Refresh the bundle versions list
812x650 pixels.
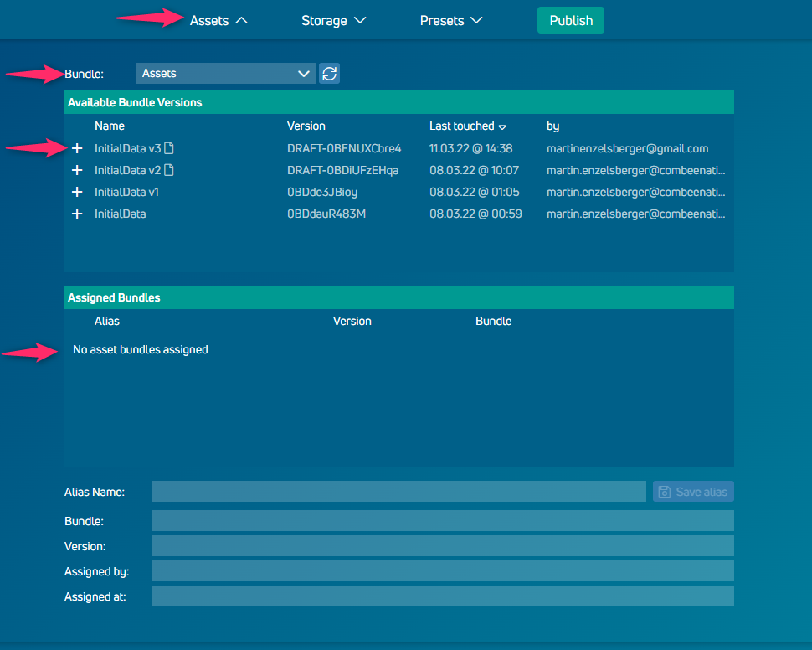329,73
